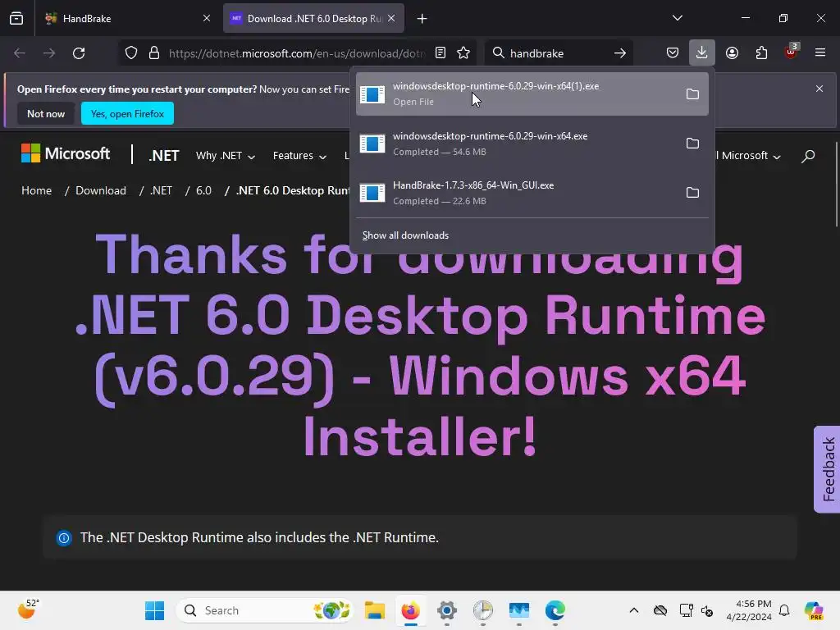Click Yes, open Firefox button
Screen dimensions: 840x630
(x=127, y=113)
